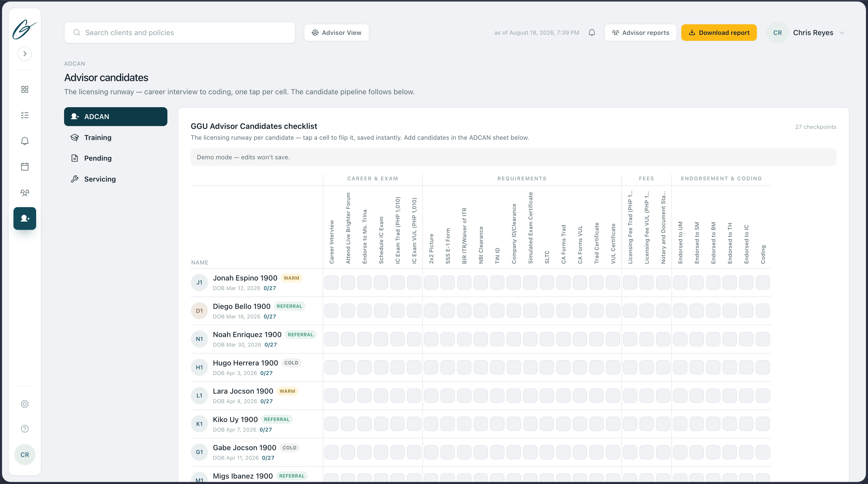Click the CR avatar in the header
The width and height of the screenshot is (868, 484).
pyautogui.click(x=777, y=33)
